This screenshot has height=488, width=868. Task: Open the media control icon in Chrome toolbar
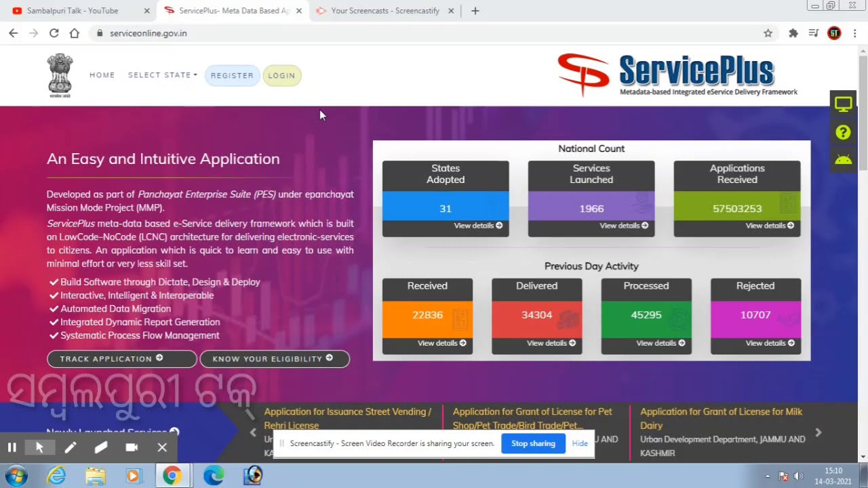[814, 33]
